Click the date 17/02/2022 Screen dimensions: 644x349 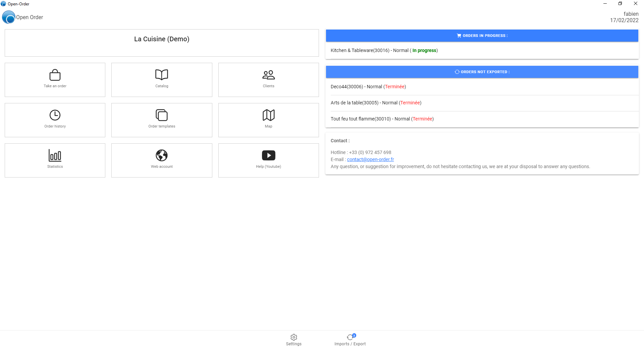point(624,20)
